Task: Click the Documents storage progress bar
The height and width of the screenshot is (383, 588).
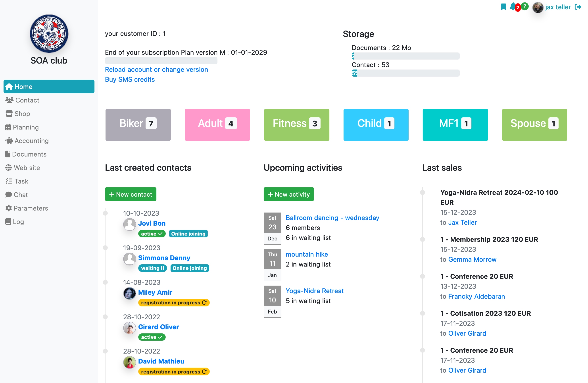Action: coord(405,56)
